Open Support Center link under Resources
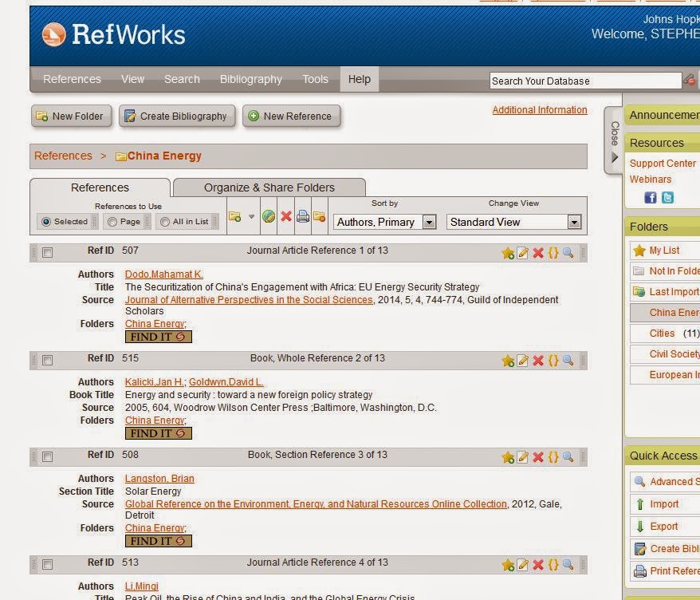The height and width of the screenshot is (600, 700). [663, 164]
